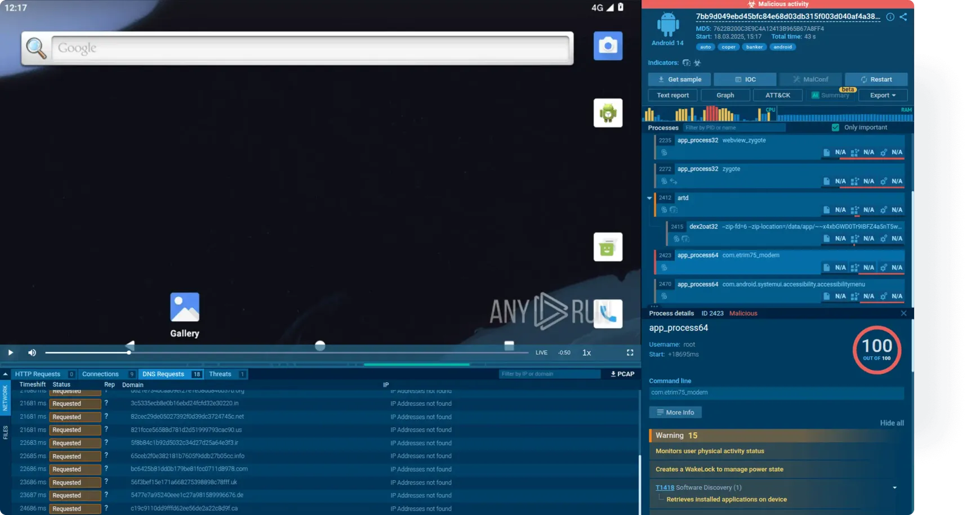The width and height of the screenshot is (980, 515).
Task: Play the session recording
Action: click(10, 352)
